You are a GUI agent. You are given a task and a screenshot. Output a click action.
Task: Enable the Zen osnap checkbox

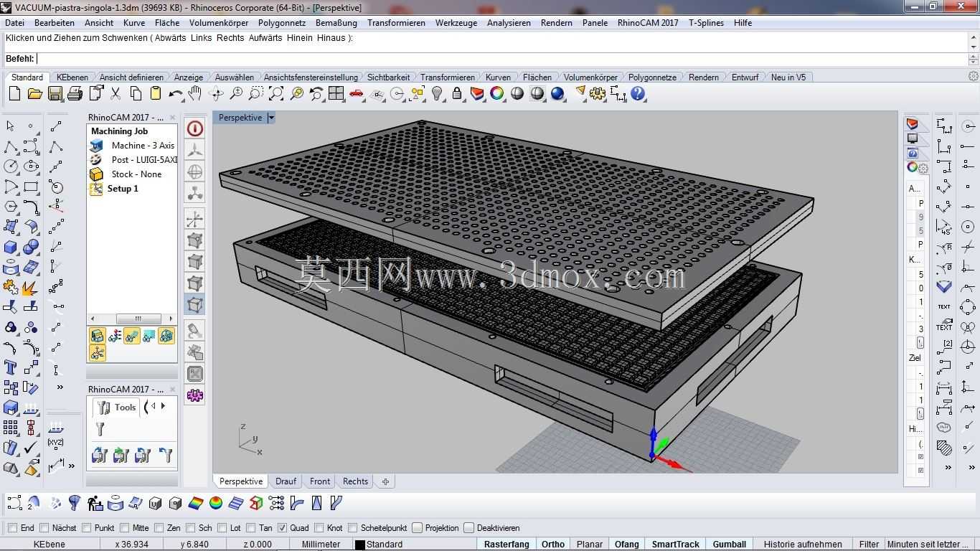pyautogui.click(x=159, y=527)
